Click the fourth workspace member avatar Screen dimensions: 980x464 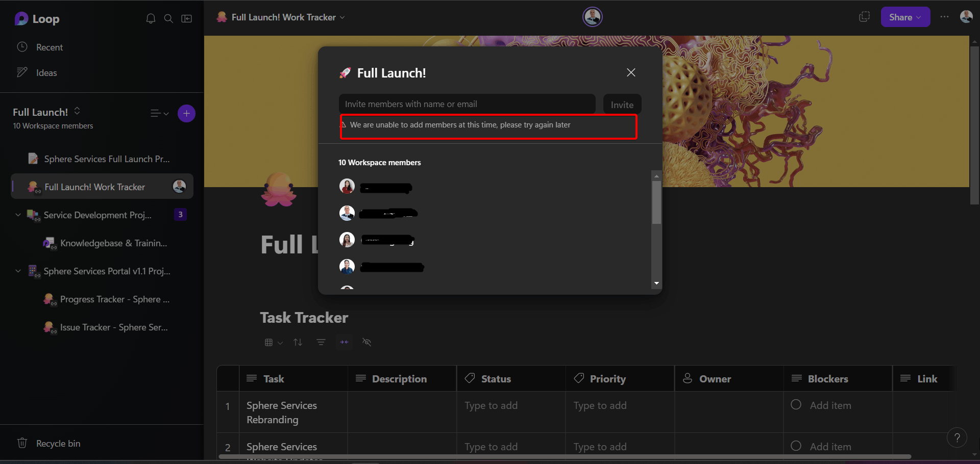(x=347, y=267)
